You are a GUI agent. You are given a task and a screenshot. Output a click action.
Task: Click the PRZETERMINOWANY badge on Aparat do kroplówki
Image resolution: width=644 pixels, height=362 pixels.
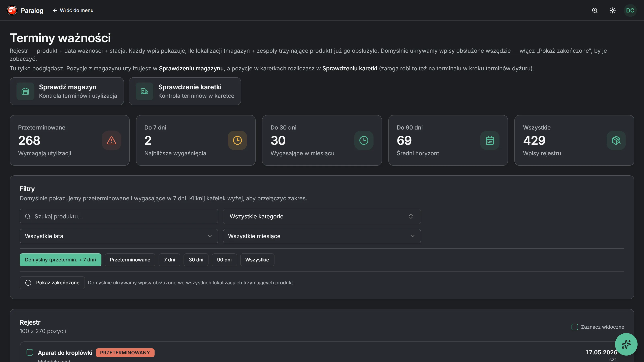[125, 353]
